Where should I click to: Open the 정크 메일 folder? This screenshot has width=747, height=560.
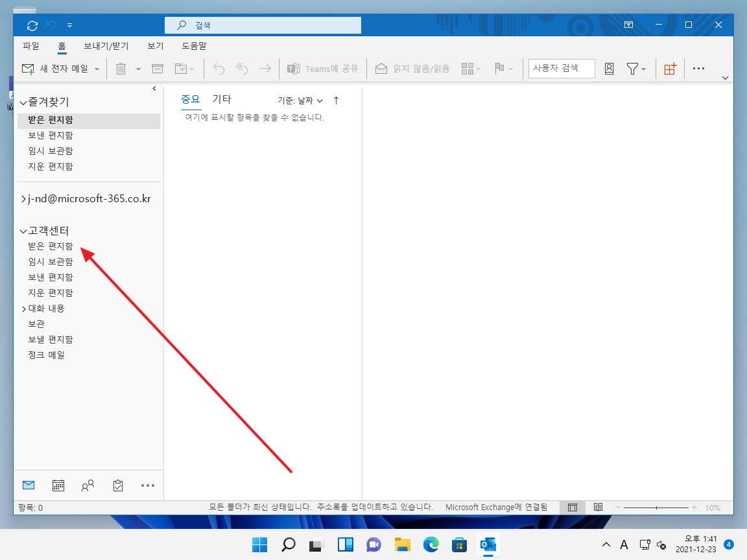(46, 355)
